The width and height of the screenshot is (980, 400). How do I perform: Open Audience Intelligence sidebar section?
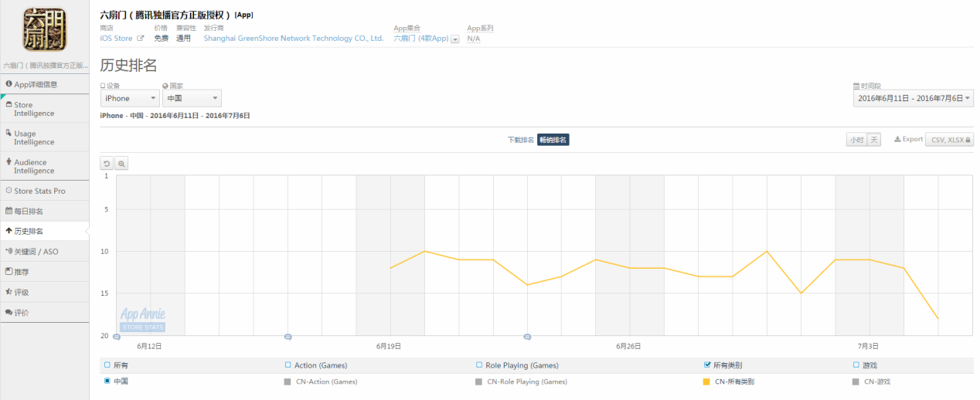[44, 166]
